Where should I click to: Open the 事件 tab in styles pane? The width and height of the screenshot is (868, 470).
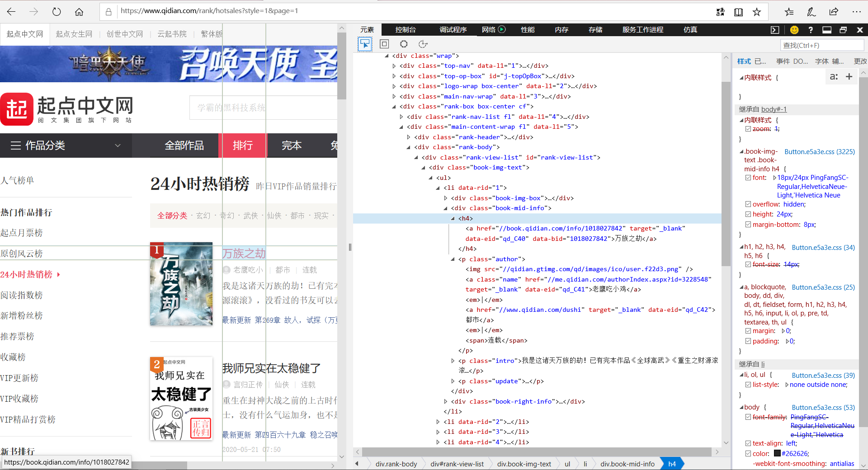pos(783,61)
